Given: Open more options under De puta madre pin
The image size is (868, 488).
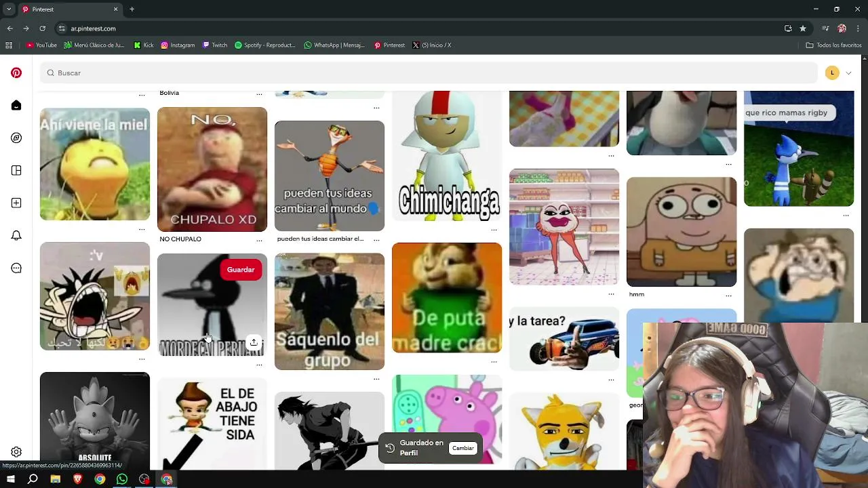Looking at the screenshot, I should pos(494,361).
